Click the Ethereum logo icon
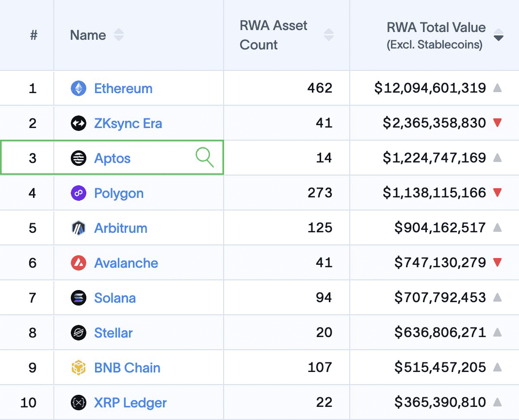The image size is (519, 420). click(x=79, y=88)
